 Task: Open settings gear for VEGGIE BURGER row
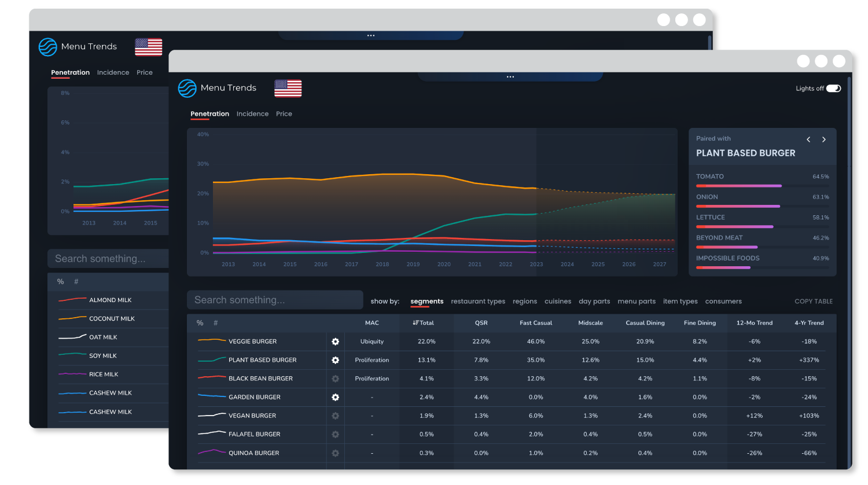pyautogui.click(x=334, y=341)
